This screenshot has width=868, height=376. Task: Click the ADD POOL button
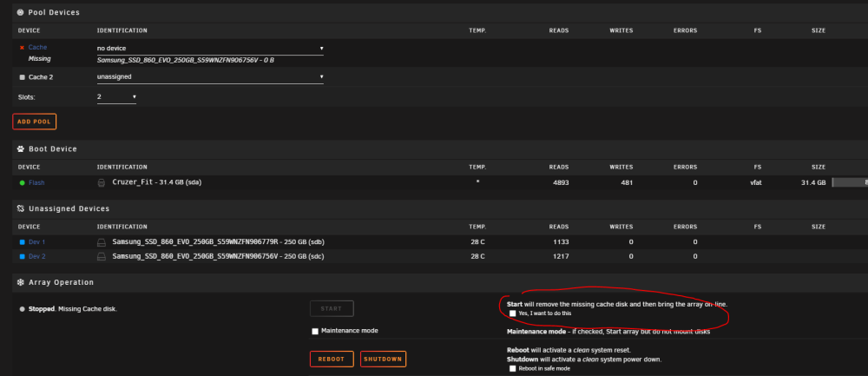pos(35,122)
